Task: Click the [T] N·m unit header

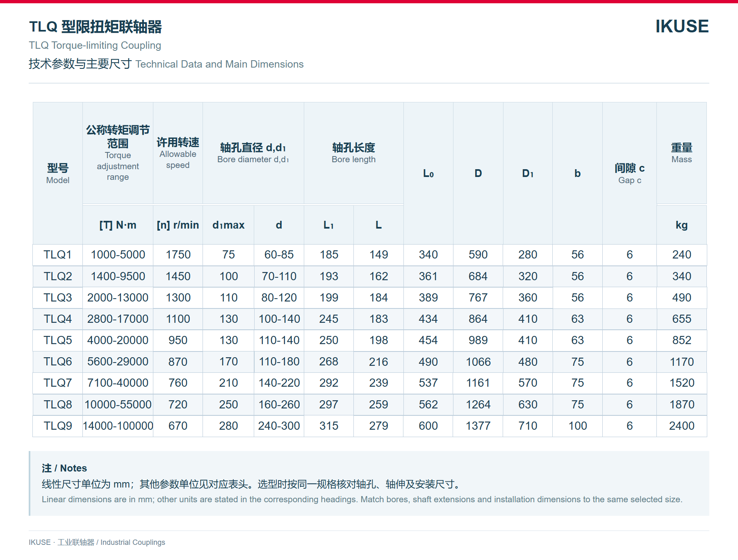Action: pos(118,225)
